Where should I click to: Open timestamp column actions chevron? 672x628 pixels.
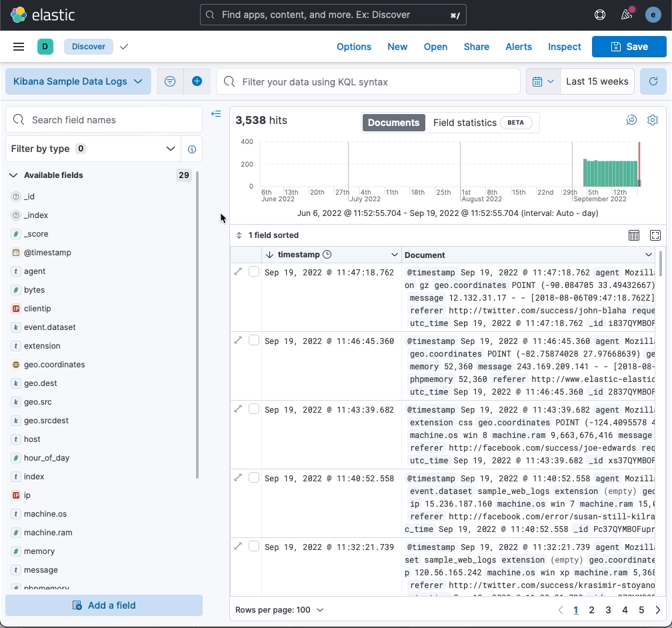coord(394,255)
